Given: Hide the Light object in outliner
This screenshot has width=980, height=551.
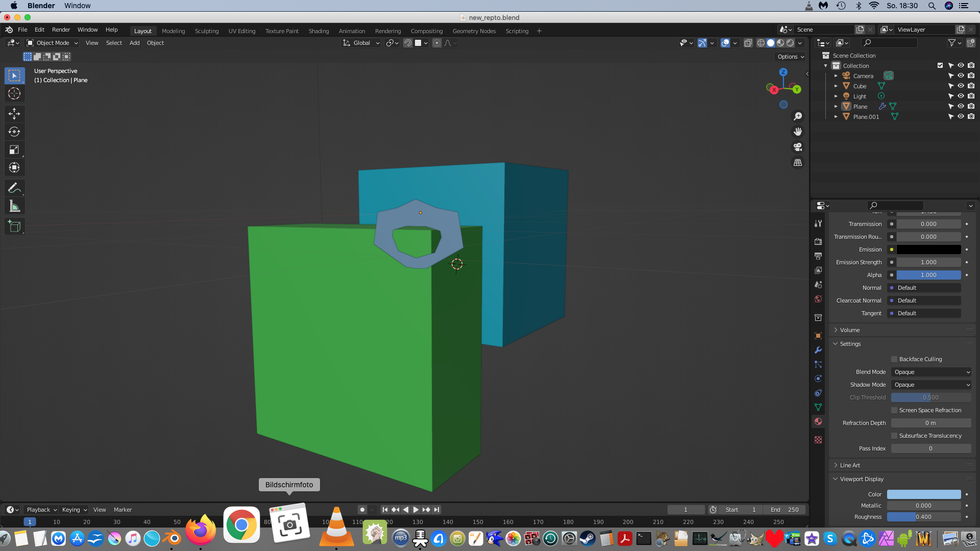Looking at the screenshot, I should tap(961, 96).
